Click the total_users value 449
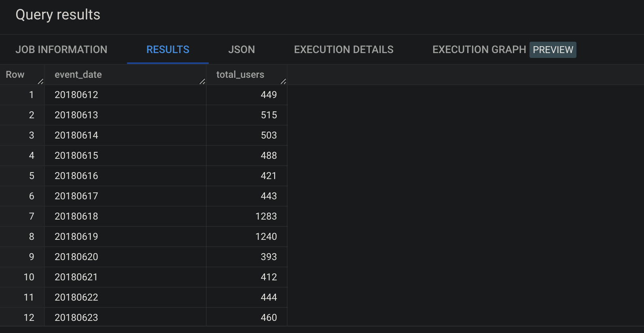Image resolution: width=644 pixels, height=333 pixels. tap(269, 95)
